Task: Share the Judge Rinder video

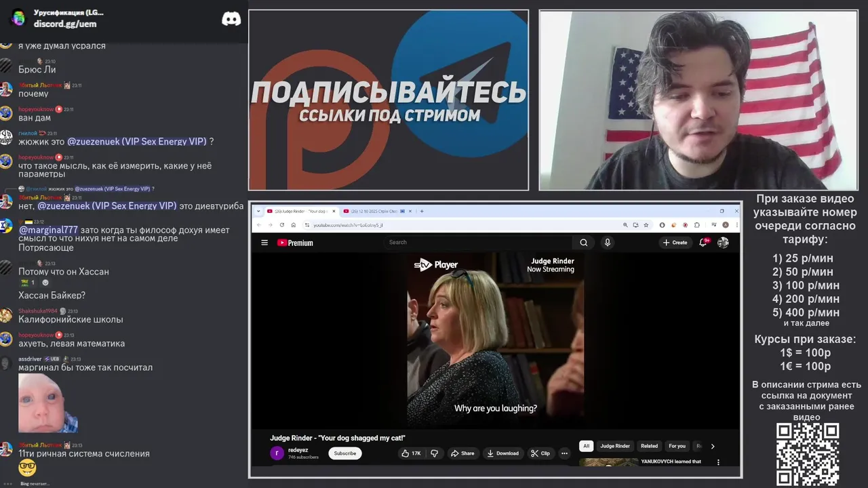Action: (x=462, y=453)
